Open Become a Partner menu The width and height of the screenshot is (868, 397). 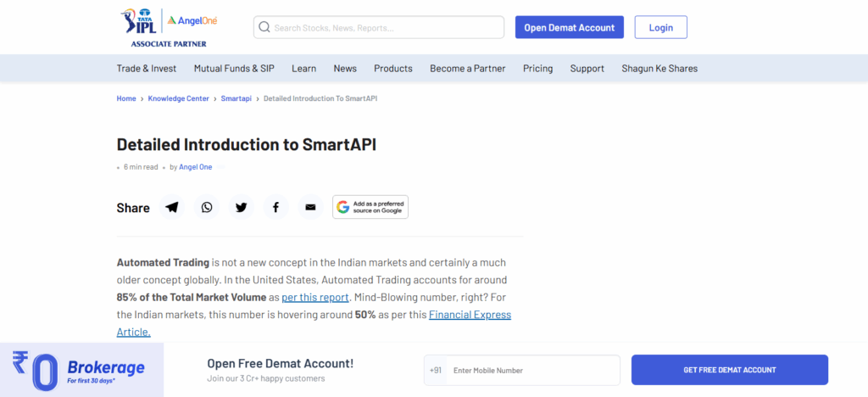(468, 69)
